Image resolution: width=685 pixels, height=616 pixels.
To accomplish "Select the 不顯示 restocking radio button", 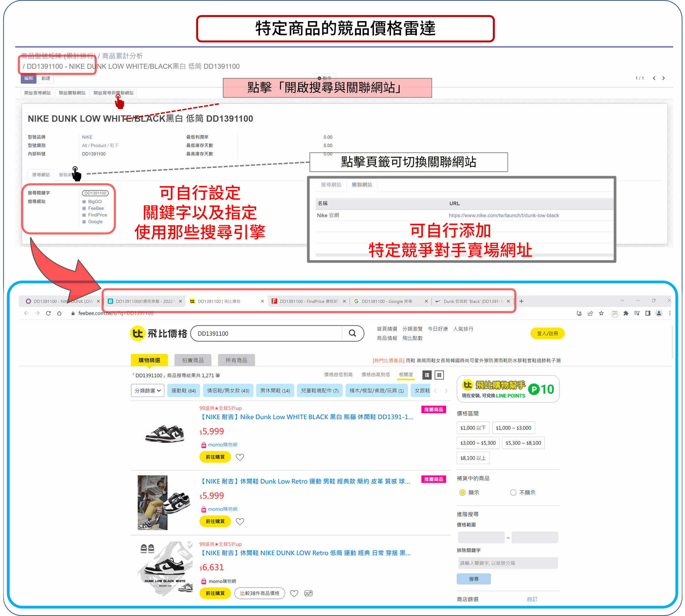I will pyautogui.click(x=513, y=492).
